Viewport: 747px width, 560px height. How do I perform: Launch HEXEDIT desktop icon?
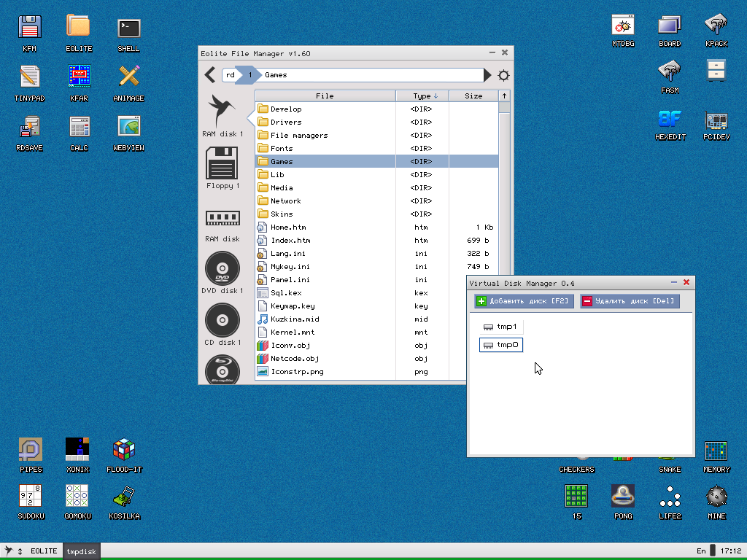[670, 125]
